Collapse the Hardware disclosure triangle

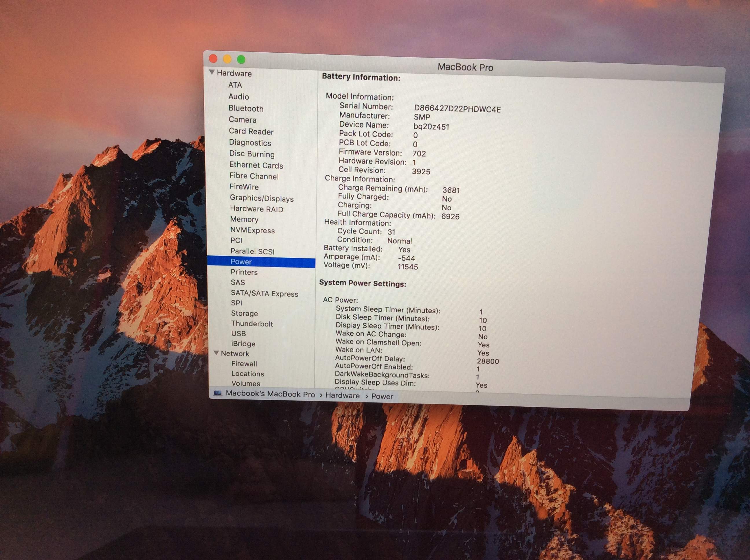click(x=212, y=72)
